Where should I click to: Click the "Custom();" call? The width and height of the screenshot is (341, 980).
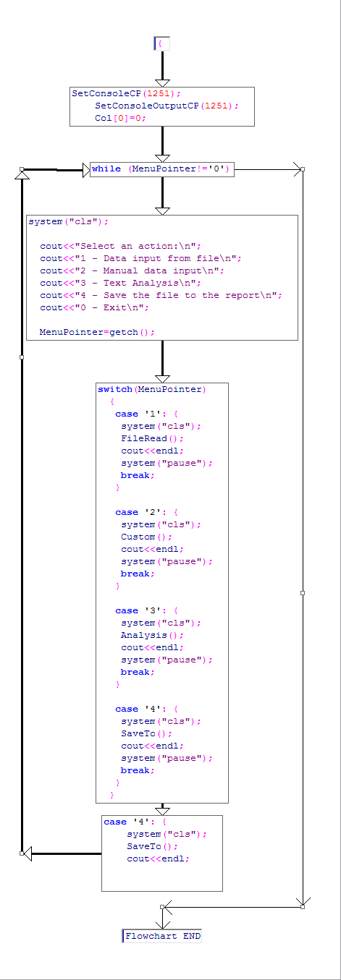tap(147, 537)
